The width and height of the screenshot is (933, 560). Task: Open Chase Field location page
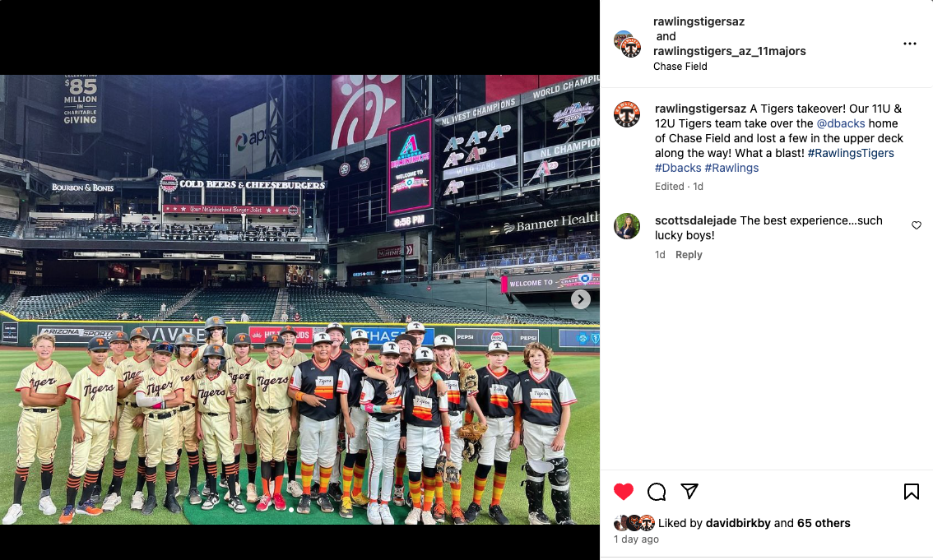[x=680, y=67]
